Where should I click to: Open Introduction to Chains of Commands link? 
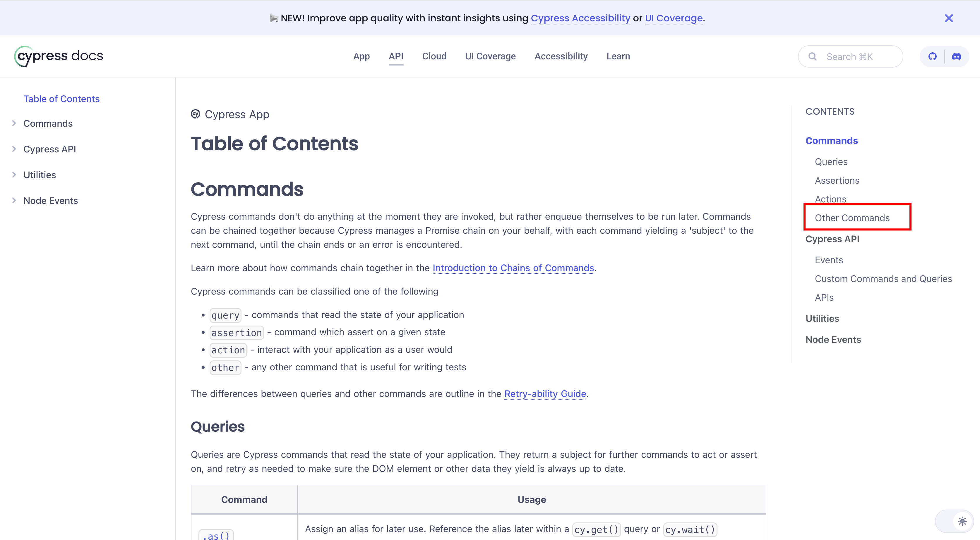coord(513,268)
